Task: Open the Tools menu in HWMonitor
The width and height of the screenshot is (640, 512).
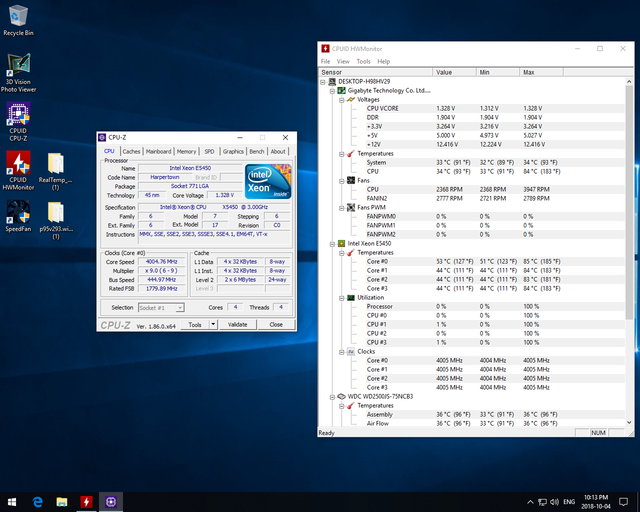Action: 363,61
